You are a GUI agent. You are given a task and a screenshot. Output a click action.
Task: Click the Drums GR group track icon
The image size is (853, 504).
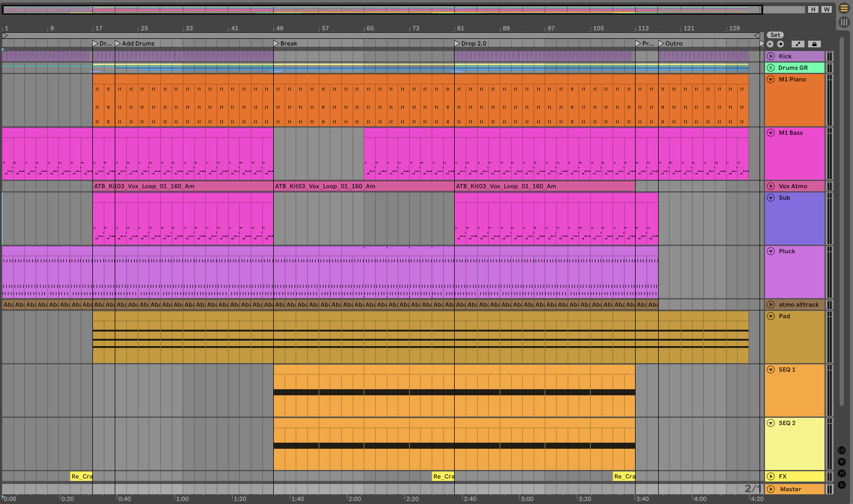(771, 68)
